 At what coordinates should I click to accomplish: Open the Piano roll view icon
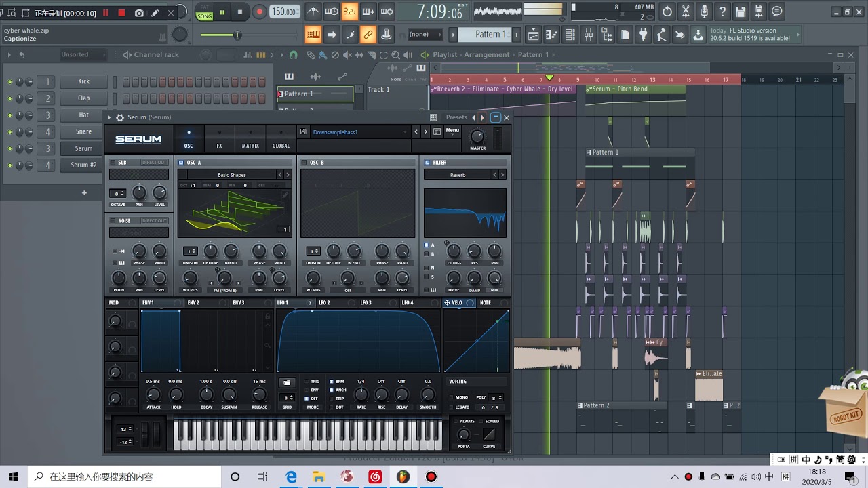tap(552, 35)
